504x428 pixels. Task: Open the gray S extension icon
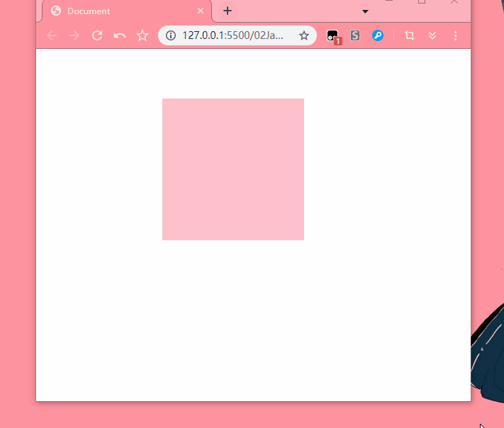coord(355,35)
